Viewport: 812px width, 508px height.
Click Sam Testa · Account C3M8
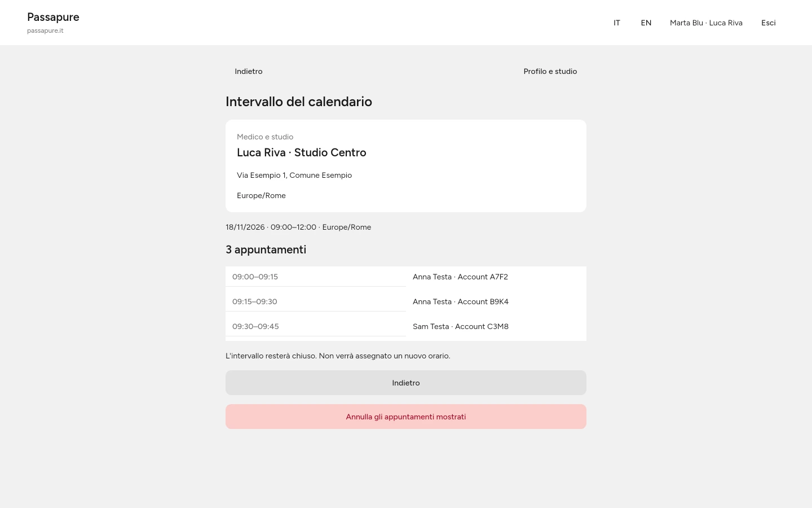pos(461,326)
